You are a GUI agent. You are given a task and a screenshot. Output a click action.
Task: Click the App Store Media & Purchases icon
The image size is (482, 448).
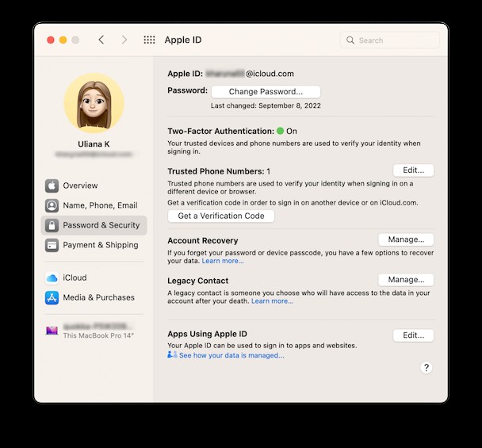click(52, 297)
